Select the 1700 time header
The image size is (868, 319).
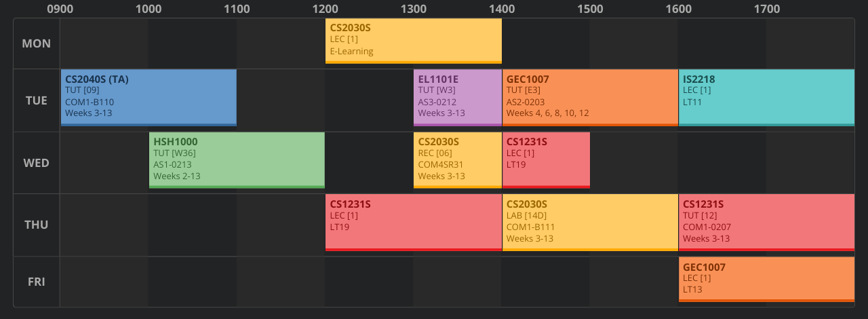click(767, 10)
